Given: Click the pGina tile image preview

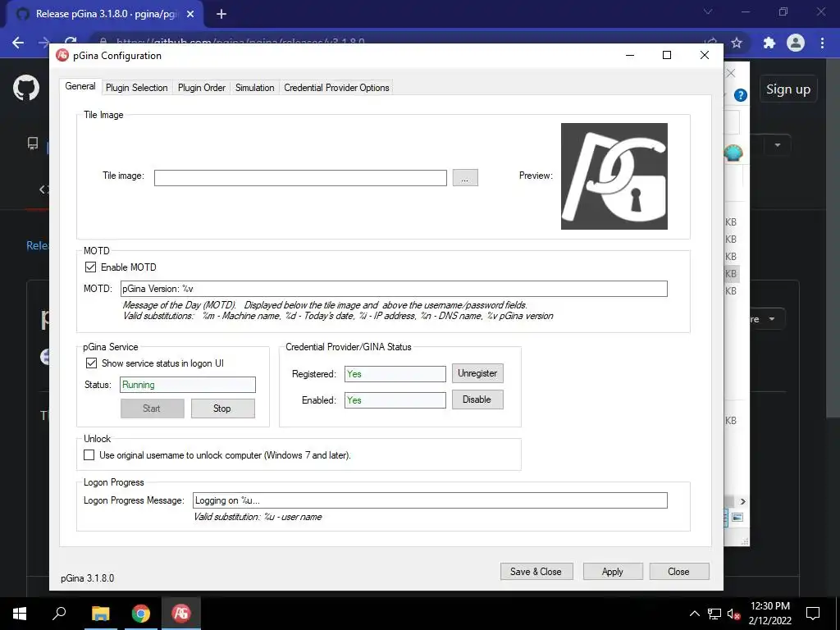Looking at the screenshot, I should click(614, 176).
